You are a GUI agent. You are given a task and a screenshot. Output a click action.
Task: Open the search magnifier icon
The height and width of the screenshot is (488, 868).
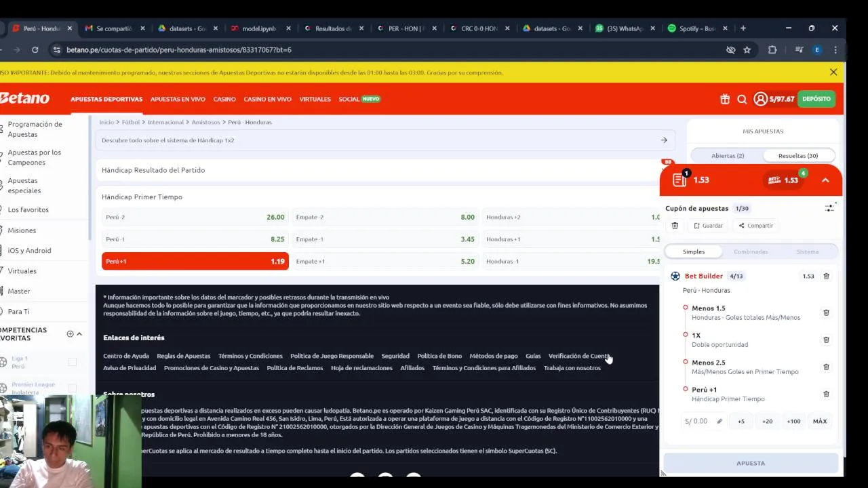742,99
